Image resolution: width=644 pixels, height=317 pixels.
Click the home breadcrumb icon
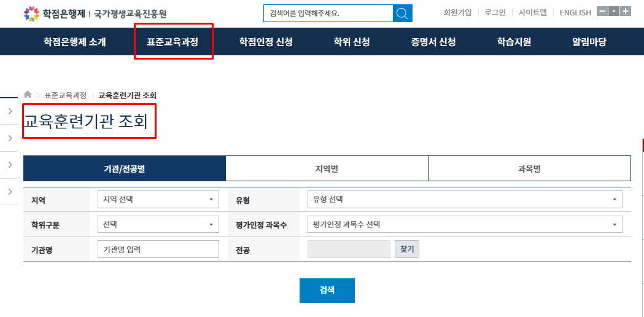click(28, 95)
